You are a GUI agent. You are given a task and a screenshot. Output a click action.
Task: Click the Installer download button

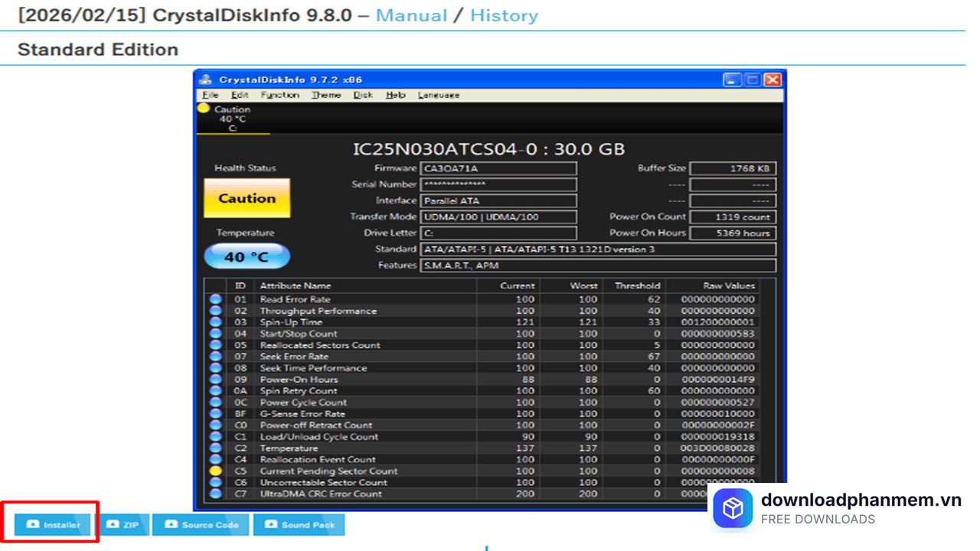tap(53, 524)
